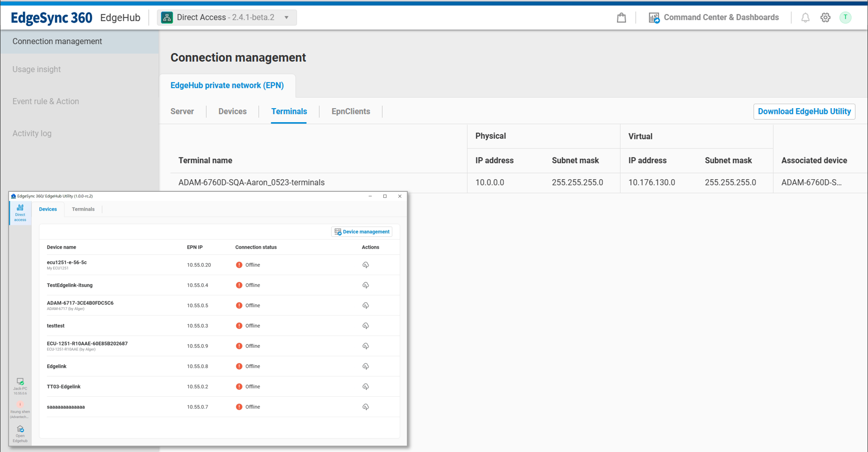Click the cloud action icon for TT03-Edgelink
868x452 pixels.
365,387
